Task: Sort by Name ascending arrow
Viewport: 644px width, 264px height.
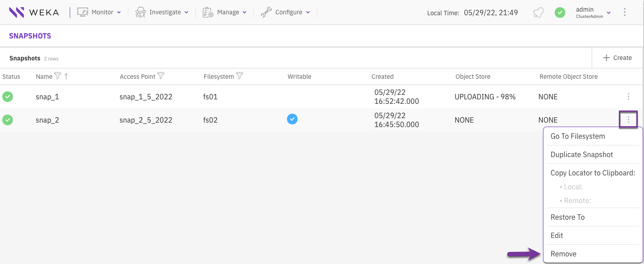Action: pos(66,77)
